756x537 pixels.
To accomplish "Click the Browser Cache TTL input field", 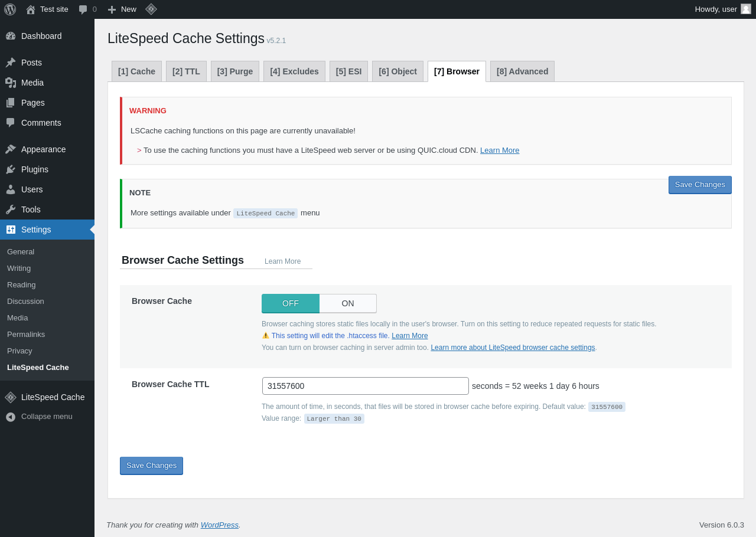I will [365, 386].
